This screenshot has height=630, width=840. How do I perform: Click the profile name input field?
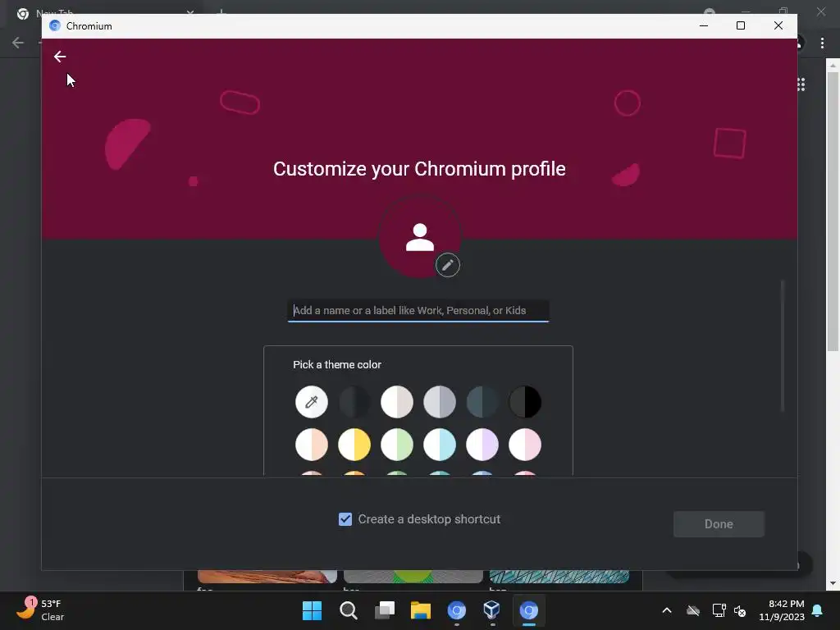click(x=418, y=311)
